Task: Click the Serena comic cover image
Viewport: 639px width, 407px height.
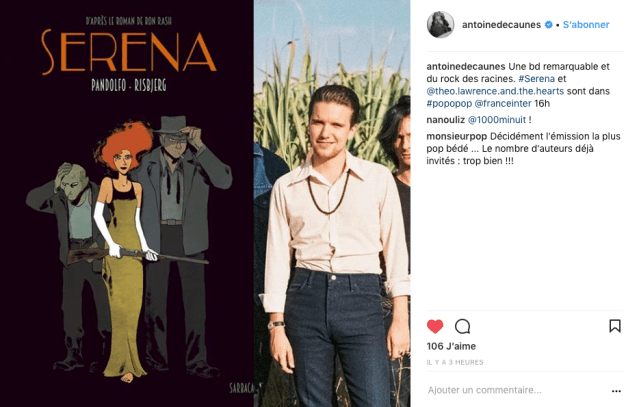Action: (127, 203)
